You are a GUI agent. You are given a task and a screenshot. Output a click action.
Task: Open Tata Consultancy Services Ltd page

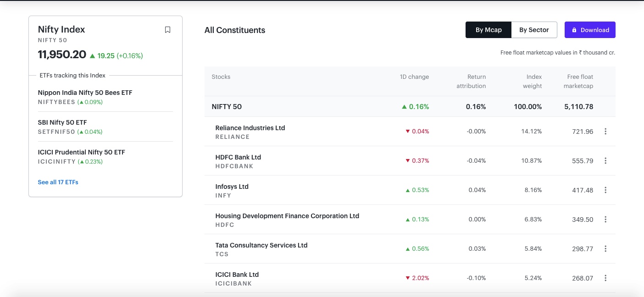(x=261, y=245)
